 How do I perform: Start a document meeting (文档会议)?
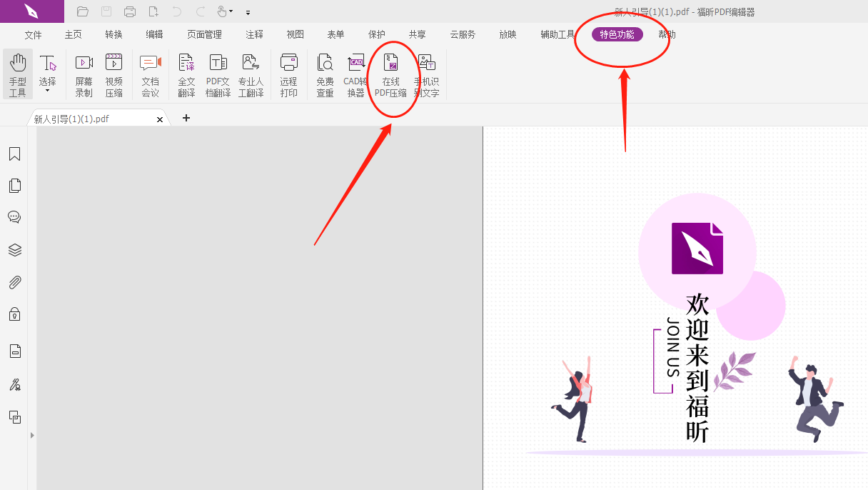[150, 74]
